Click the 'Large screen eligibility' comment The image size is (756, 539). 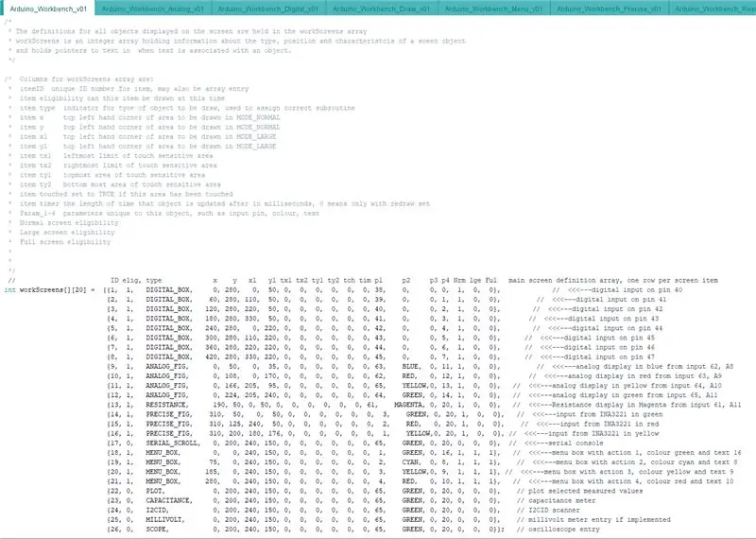[x=67, y=233]
